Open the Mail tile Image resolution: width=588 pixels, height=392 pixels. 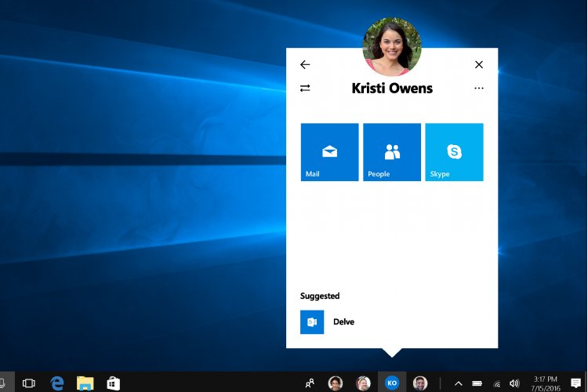(329, 152)
